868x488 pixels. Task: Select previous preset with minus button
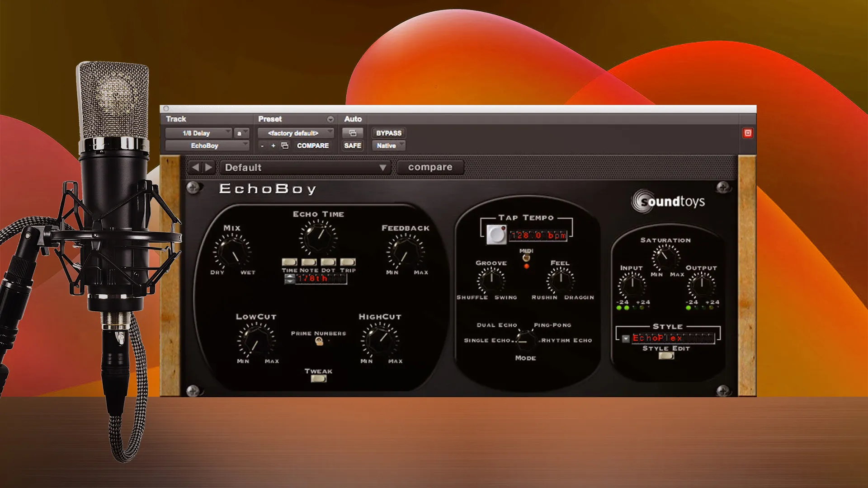tap(262, 145)
